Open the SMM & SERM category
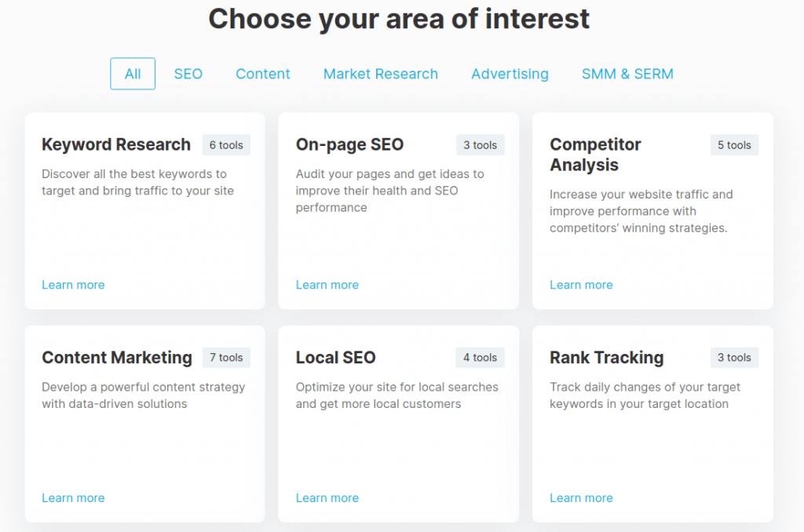The height and width of the screenshot is (532, 804). click(x=627, y=73)
